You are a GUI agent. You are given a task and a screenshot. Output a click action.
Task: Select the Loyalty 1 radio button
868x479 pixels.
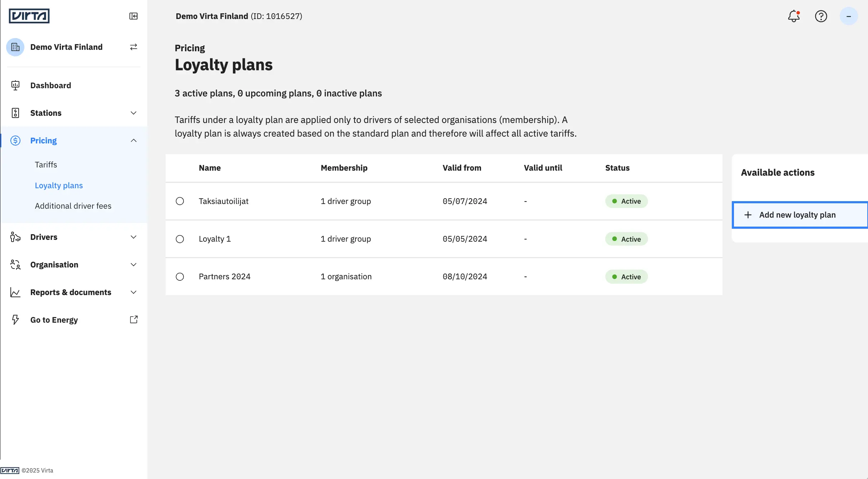180,239
